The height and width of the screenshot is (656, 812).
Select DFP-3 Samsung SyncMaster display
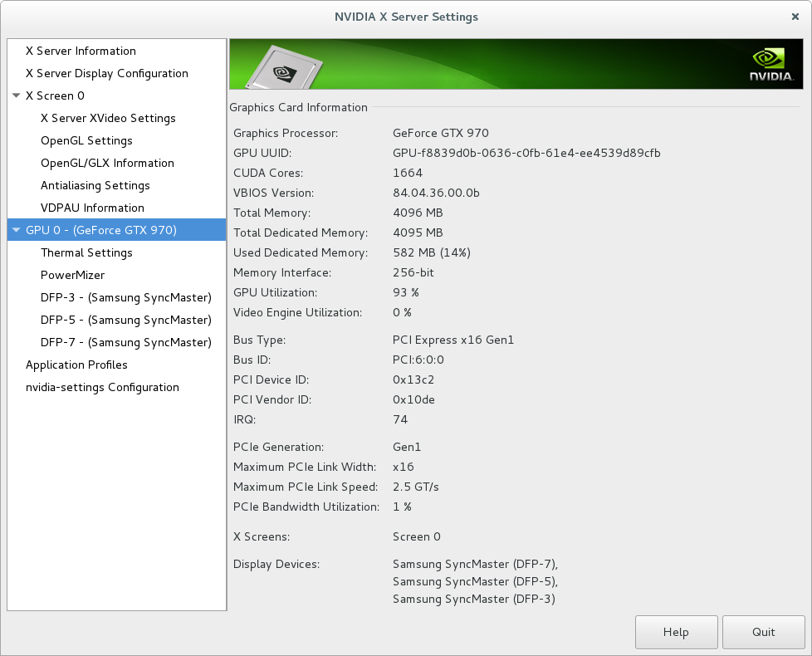126,298
